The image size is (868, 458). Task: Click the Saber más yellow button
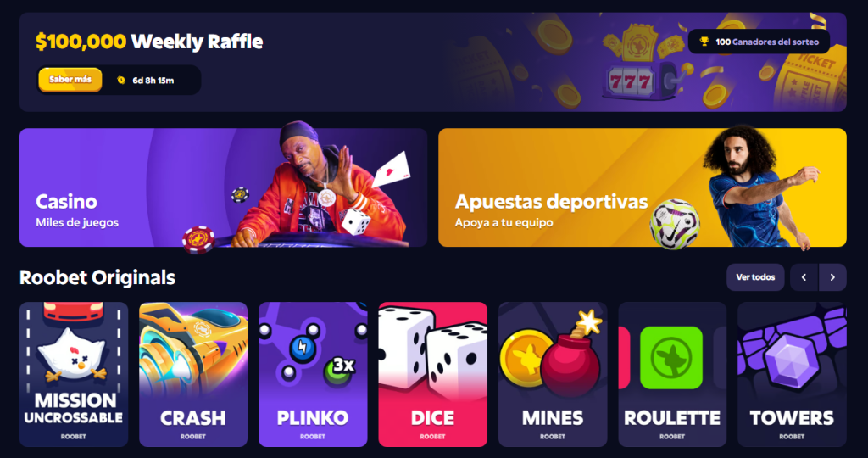pyautogui.click(x=70, y=80)
